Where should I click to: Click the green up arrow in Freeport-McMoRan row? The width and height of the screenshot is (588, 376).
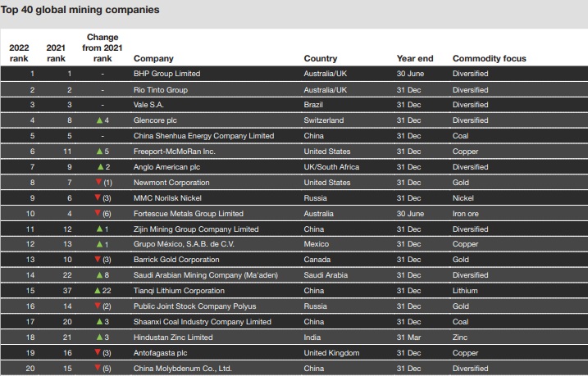coord(99,152)
